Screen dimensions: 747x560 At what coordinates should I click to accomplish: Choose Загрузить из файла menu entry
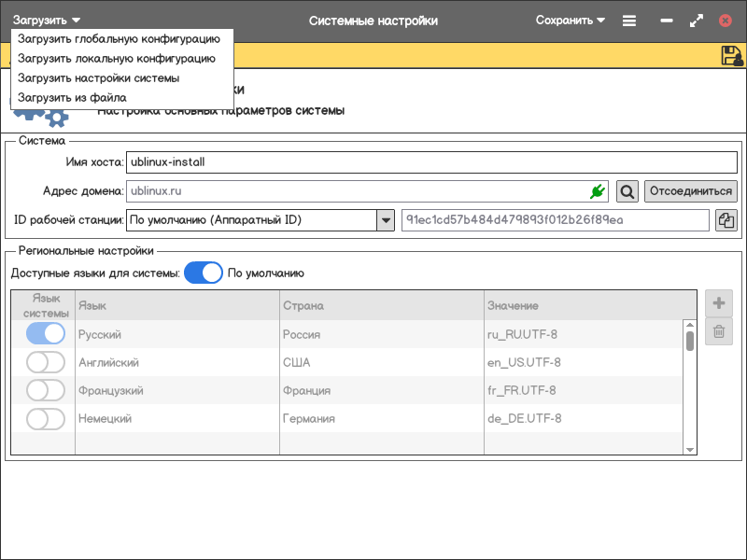[x=72, y=97]
